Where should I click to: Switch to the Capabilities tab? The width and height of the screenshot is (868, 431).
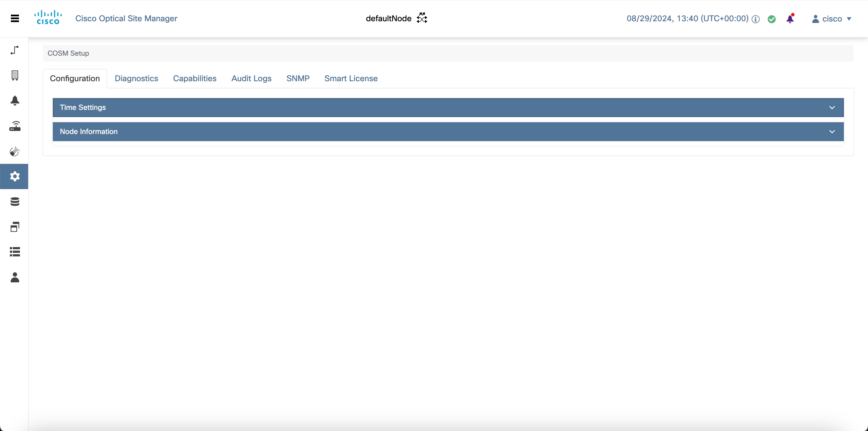(194, 79)
